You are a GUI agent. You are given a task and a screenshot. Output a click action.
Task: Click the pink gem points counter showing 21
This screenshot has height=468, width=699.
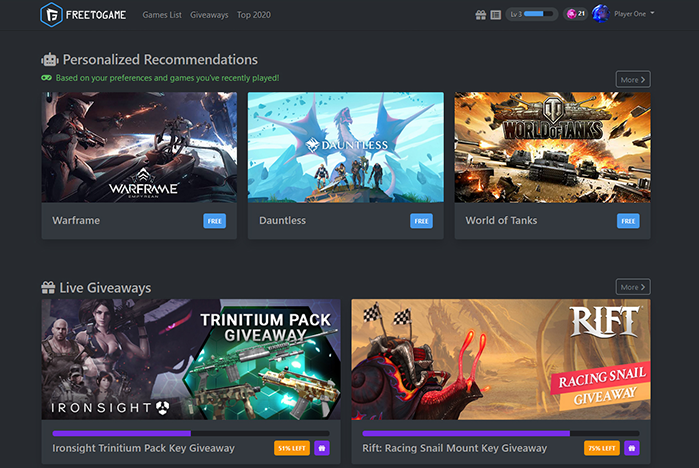(576, 14)
